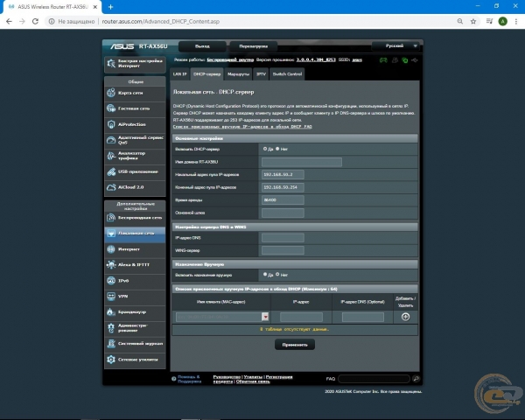The image size is (525, 420).
Task: Click the manual list IP-адрес field
Action: tap(301, 317)
